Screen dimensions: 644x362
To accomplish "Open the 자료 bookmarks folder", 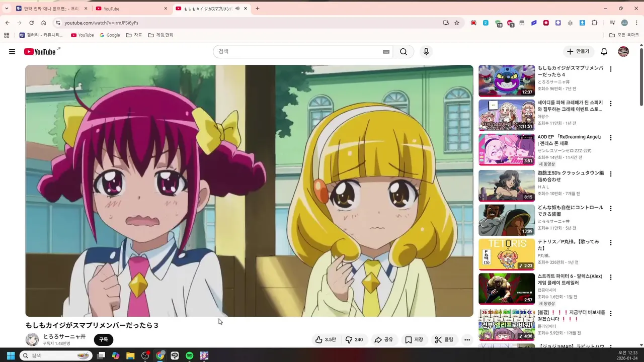I will coord(134,35).
